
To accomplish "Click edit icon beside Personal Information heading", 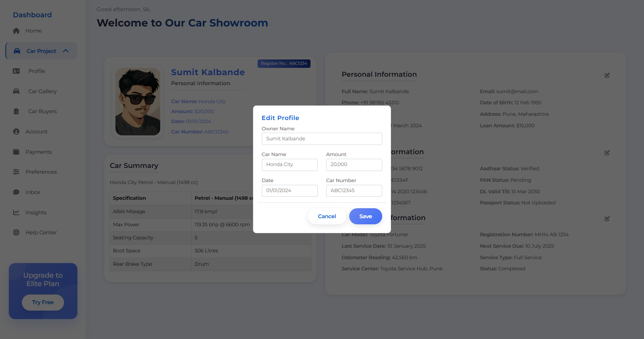I will 607,75.
